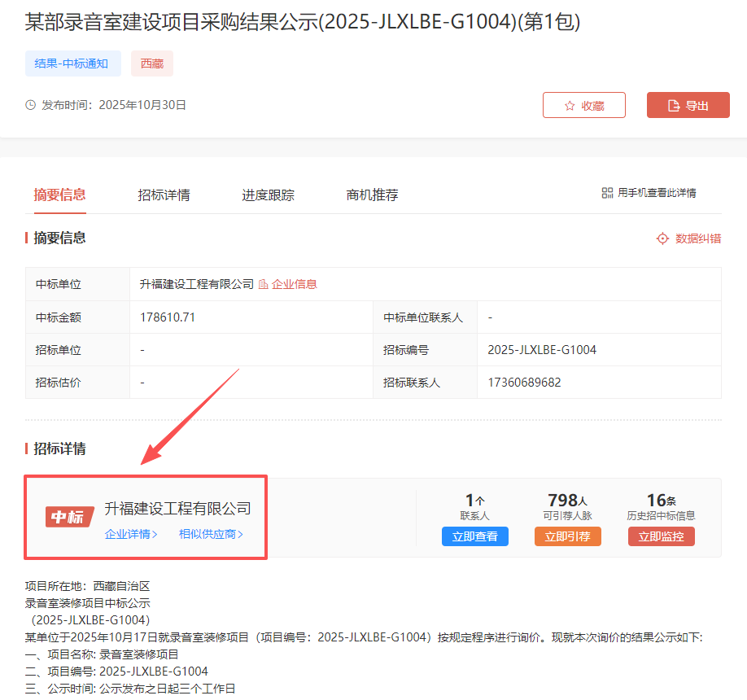The width and height of the screenshot is (747, 700).
Task: Click the export icon on 导出 button
Action: point(673,106)
